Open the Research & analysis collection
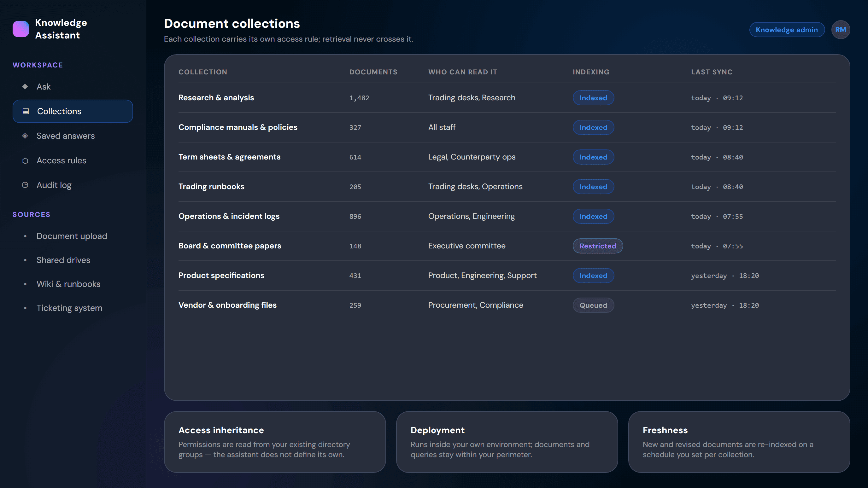The image size is (868, 488). click(216, 98)
